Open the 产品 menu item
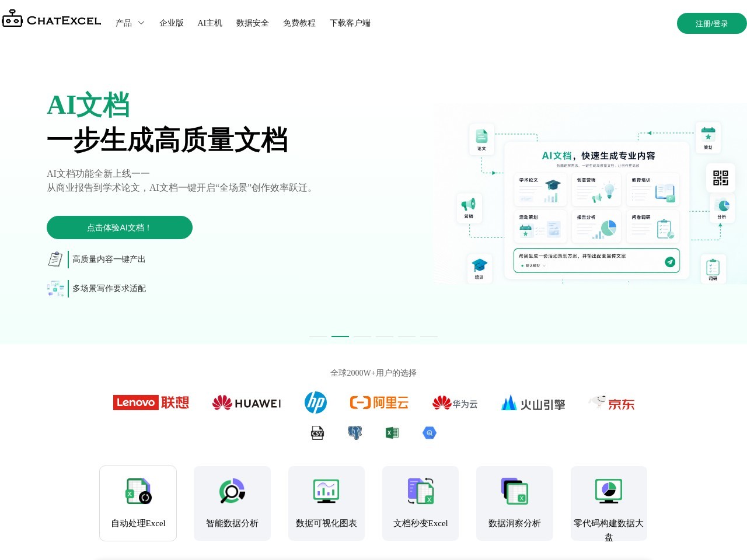This screenshot has height=560, width=747. (x=124, y=23)
